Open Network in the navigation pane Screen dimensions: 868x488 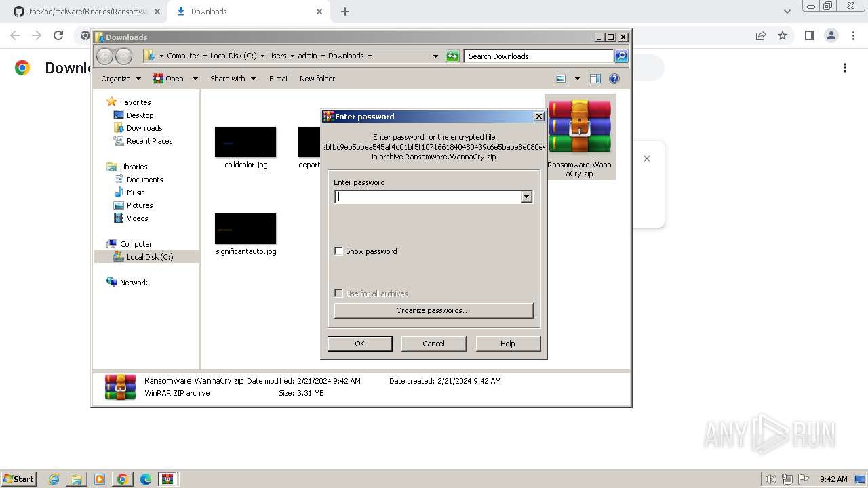pyautogui.click(x=134, y=283)
